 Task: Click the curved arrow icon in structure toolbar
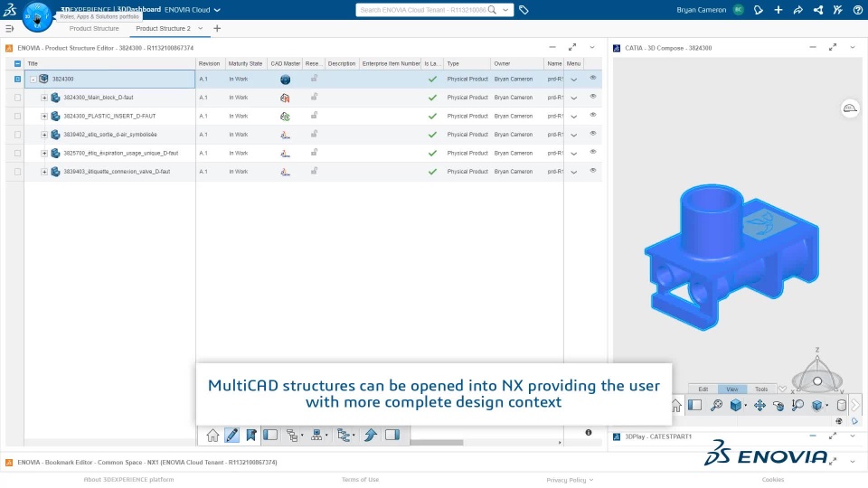coord(371,436)
